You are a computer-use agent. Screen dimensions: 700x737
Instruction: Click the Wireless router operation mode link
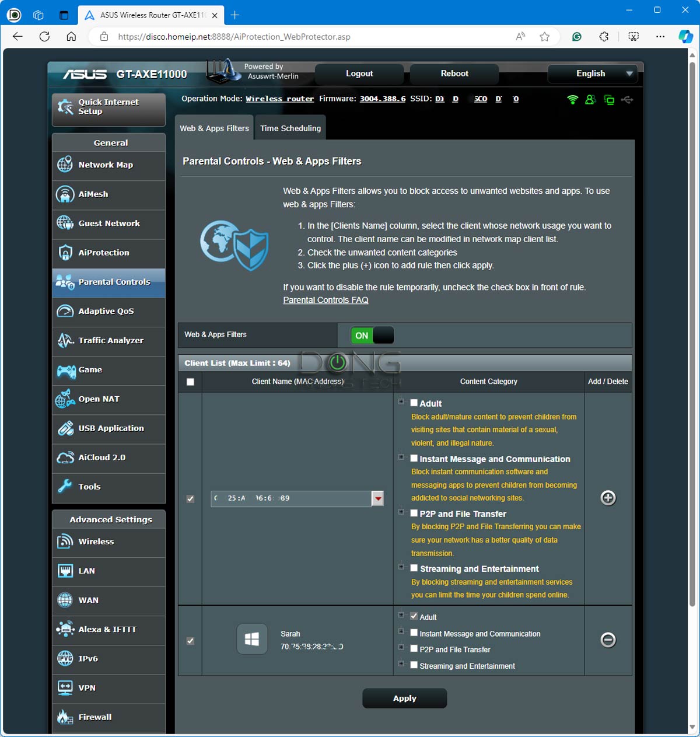pyautogui.click(x=280, y=99)
